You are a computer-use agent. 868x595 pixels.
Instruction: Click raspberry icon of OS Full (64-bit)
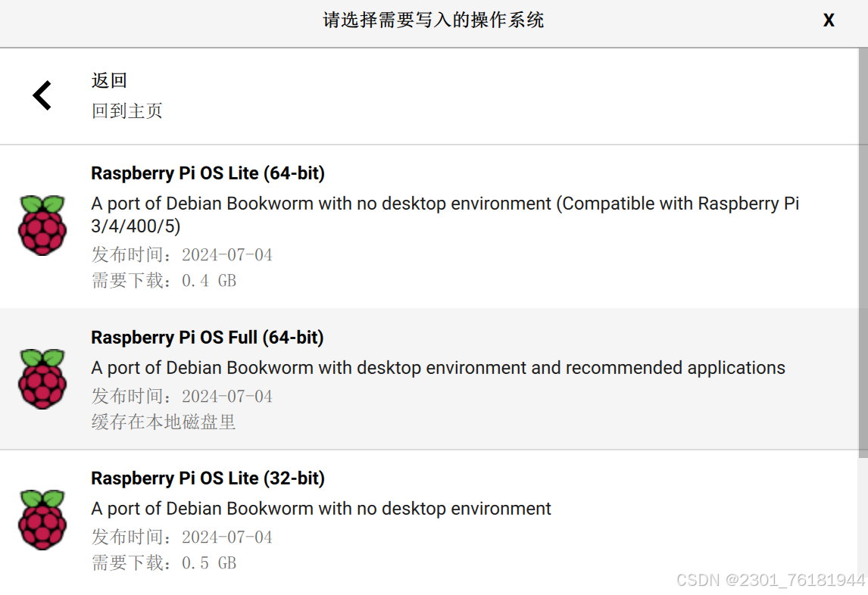[42, 379]
